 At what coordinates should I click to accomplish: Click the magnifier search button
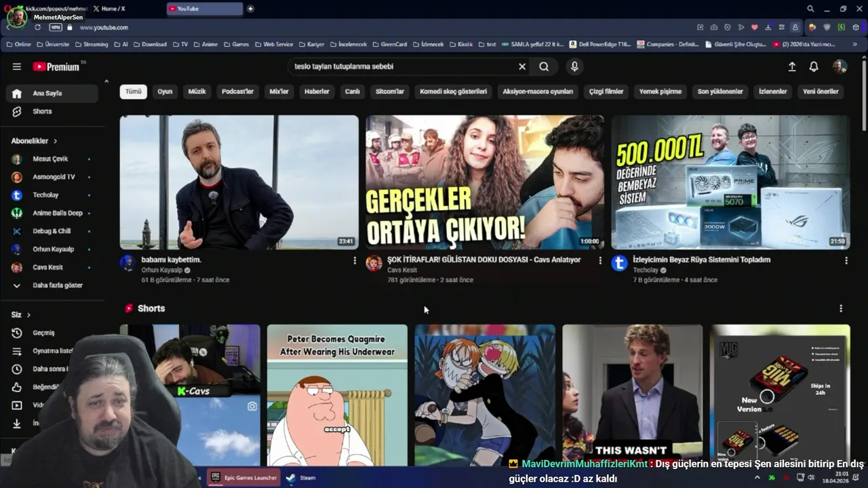(x=544, y=66)
